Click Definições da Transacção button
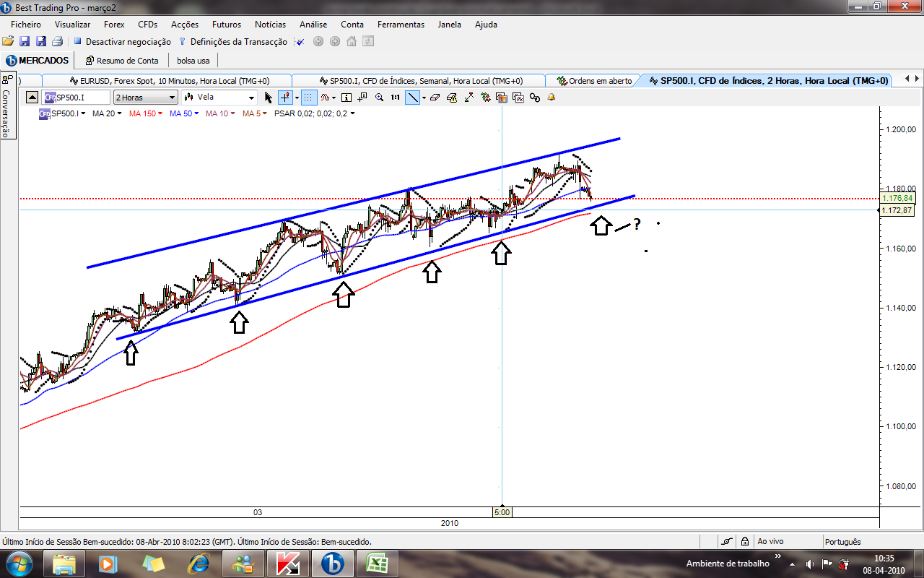Viewport: 924px width, 578px height. 233,42
